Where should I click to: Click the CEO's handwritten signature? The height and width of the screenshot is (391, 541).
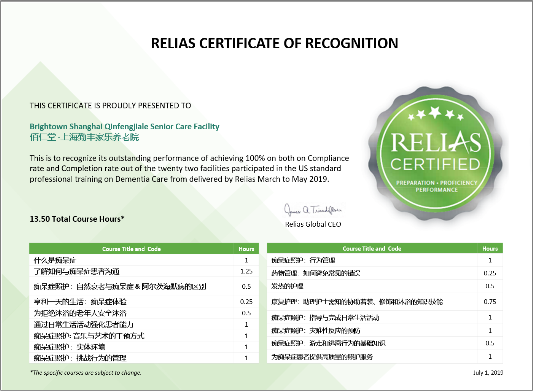pos(313,210)
